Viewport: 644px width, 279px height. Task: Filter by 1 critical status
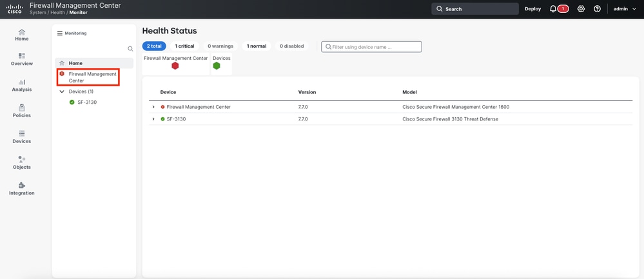(x=184, y=46)
